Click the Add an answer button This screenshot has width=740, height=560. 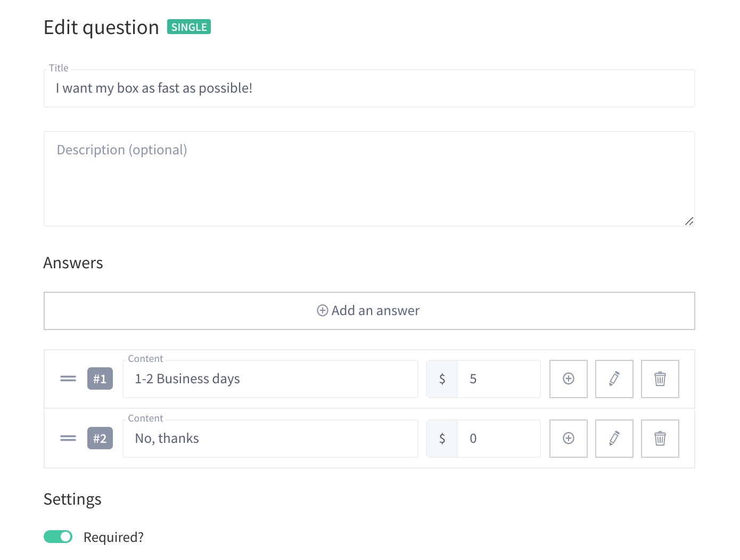(369, 311)
